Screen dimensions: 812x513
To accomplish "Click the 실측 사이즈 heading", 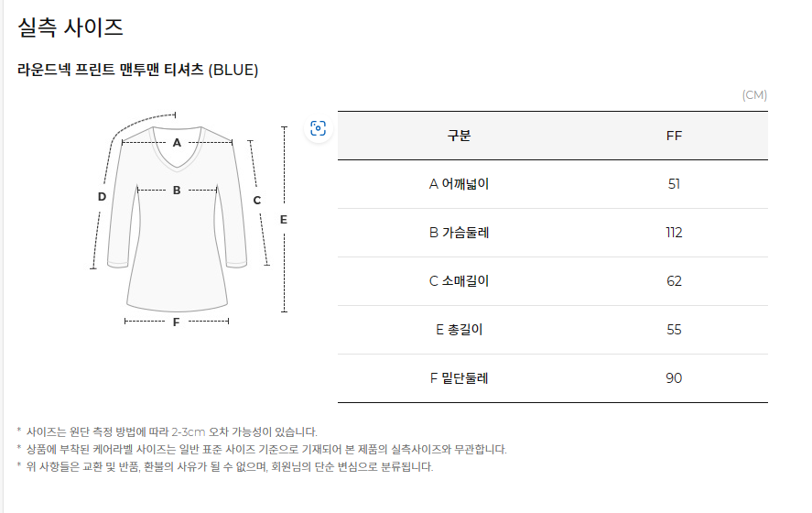I will (70, 27).
